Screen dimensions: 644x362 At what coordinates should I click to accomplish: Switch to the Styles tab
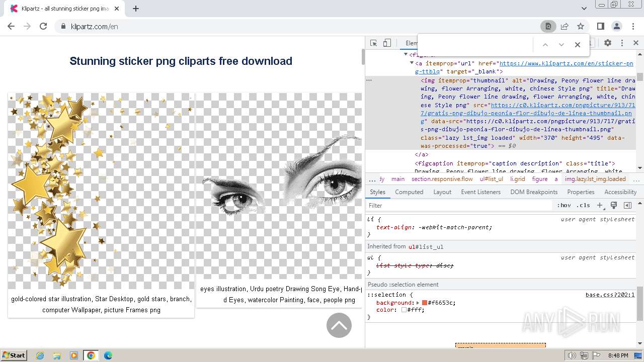coord(377,192)
